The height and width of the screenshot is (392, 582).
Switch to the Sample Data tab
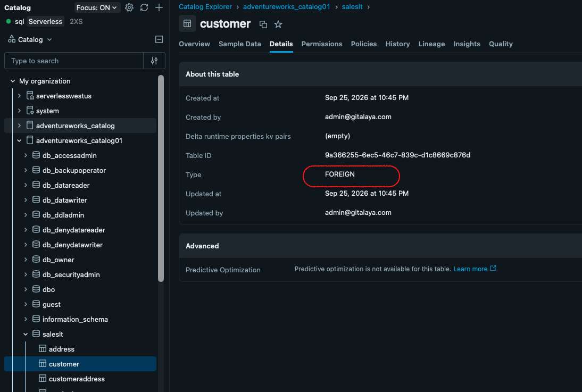tap(240, 44)
